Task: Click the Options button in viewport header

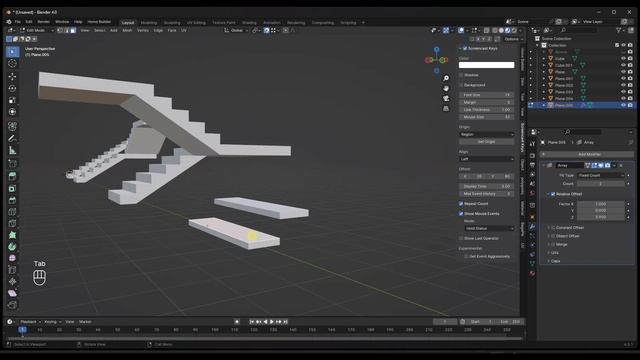Action: point(512,39)
